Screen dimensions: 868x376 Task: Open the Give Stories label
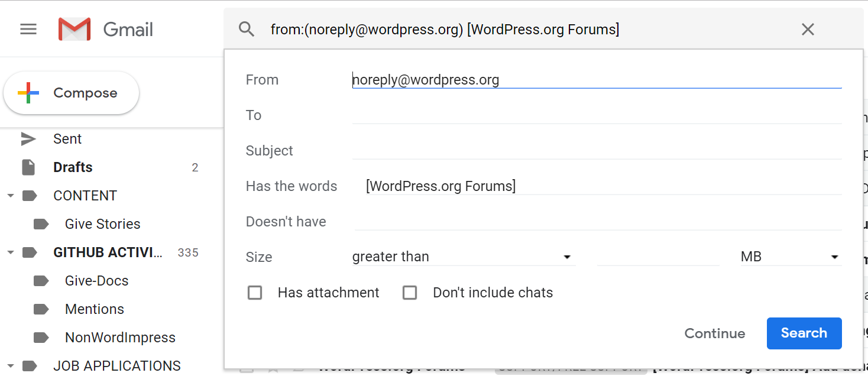pos(103,224)
